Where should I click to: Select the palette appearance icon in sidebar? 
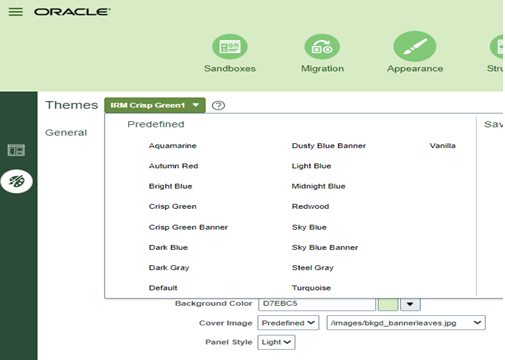pos(17,181)
